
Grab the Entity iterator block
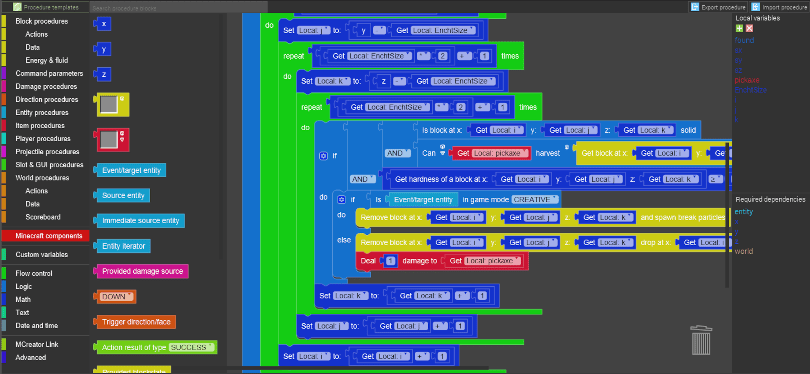(122, 246)
